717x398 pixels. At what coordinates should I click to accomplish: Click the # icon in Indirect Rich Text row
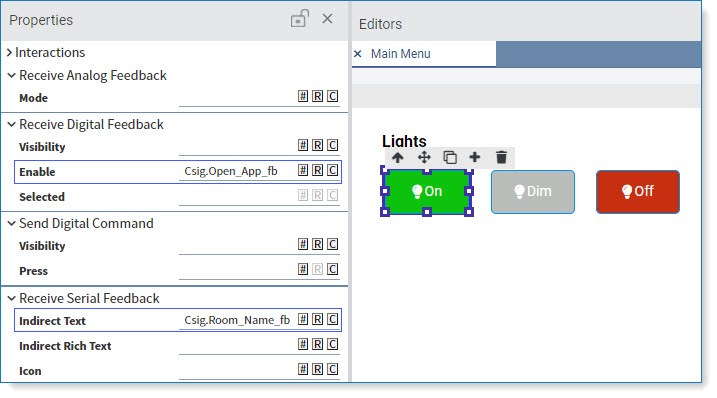tap(303, 344)
